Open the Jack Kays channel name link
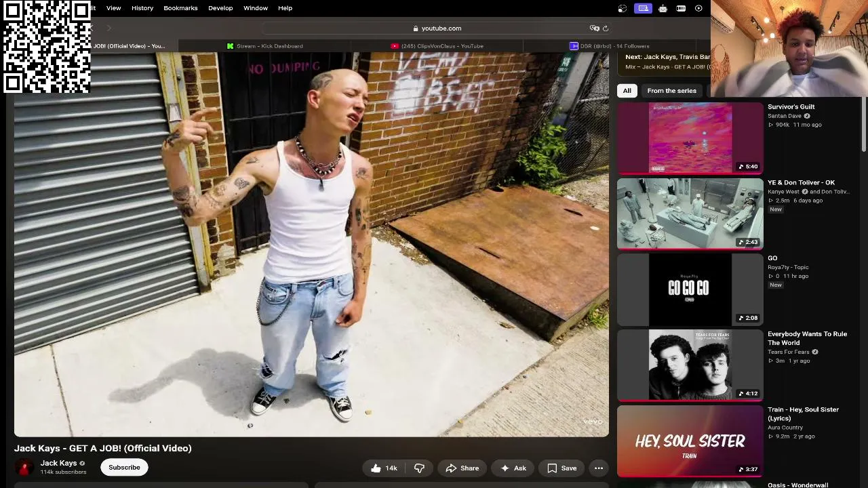 [x=58, y=463]
